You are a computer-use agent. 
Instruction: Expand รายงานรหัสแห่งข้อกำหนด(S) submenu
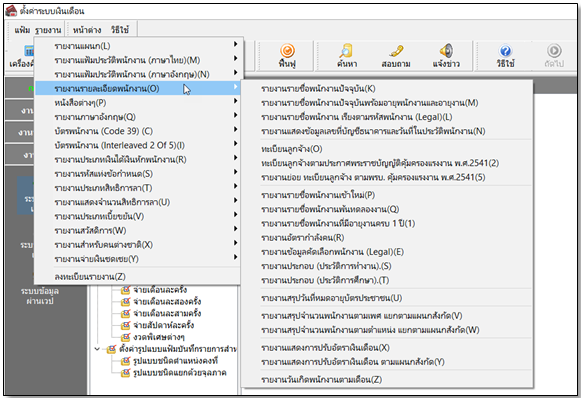[x=138, y=173]
